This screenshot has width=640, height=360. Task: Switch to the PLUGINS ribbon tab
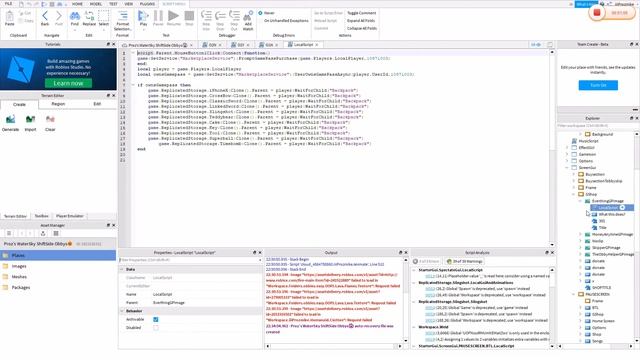coord(147,4)
